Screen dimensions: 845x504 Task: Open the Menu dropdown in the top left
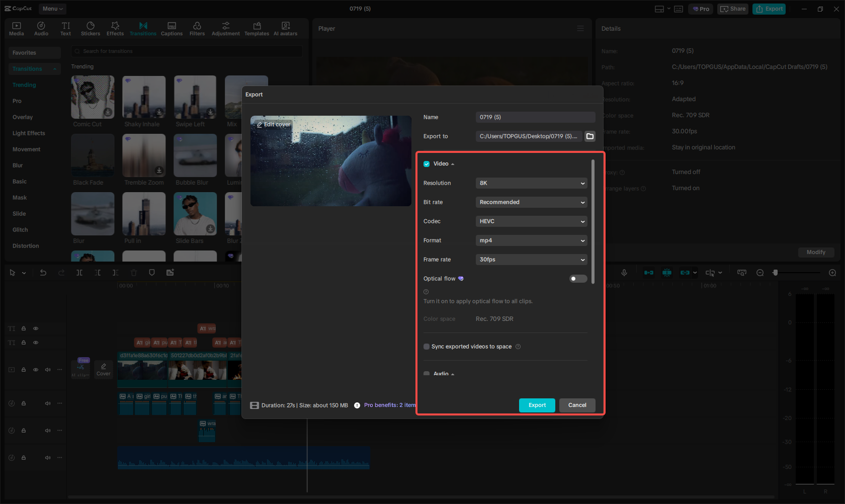point(52,9)
